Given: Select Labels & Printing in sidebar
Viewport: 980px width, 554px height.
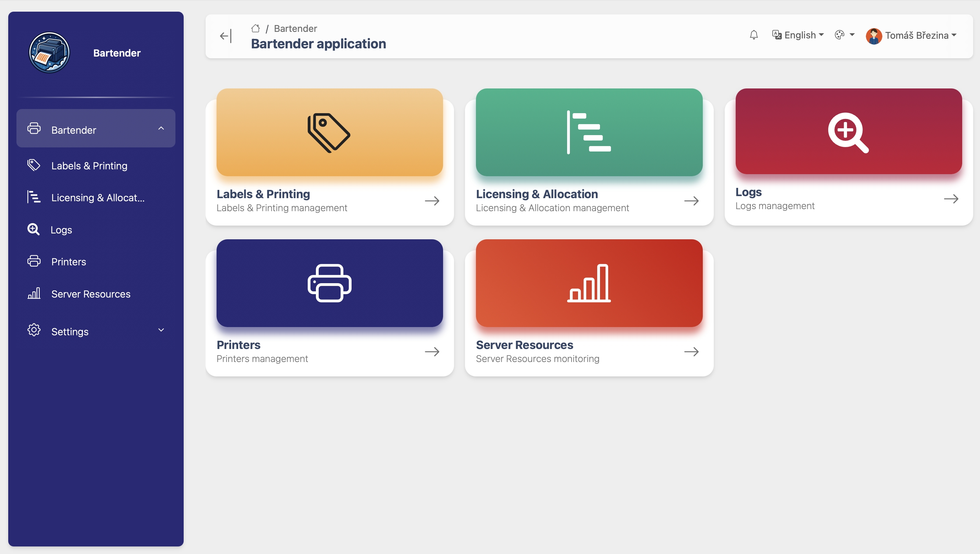Looking at the screenshot, I should click(89, 166).
